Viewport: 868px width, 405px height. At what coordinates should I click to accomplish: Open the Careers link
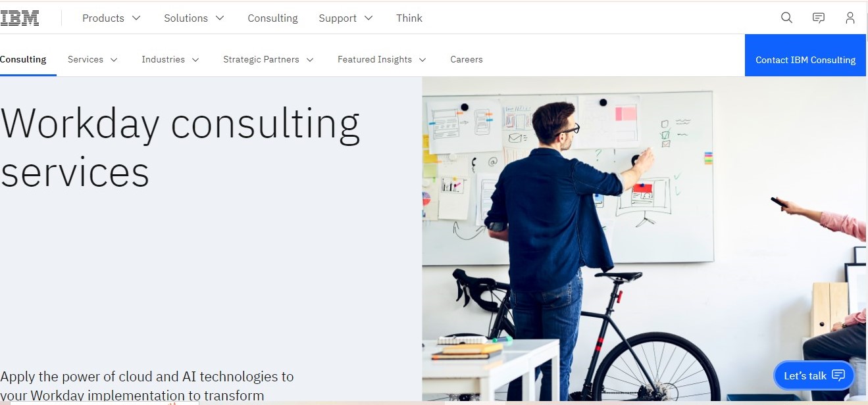(x=467, y=60)
